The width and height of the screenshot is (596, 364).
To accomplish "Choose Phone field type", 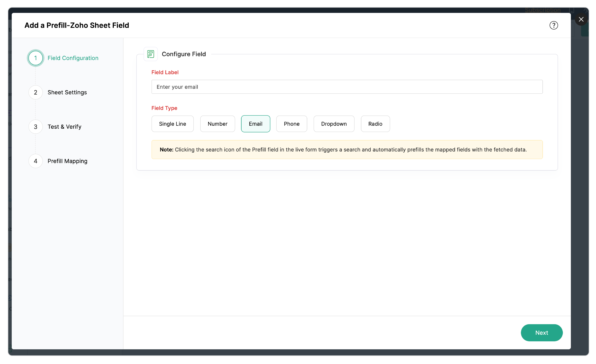I will (291, 124).
